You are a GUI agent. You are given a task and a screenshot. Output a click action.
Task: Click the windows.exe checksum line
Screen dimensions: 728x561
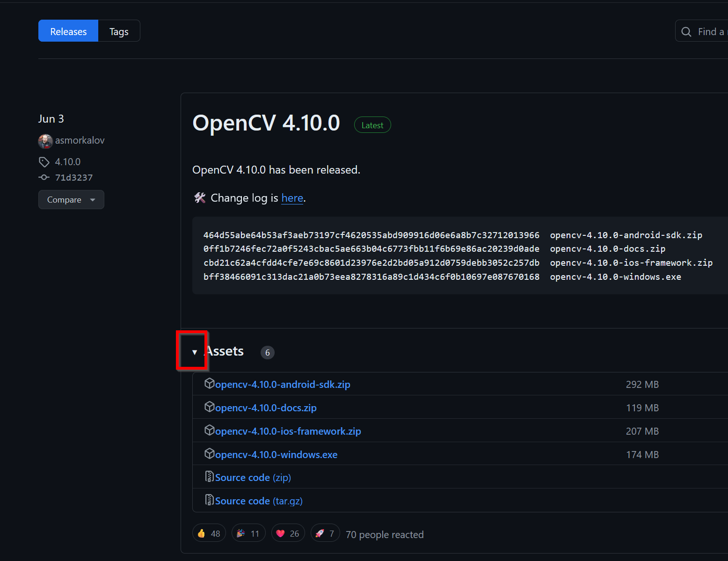pyautogui.click(x=442, y=277)
